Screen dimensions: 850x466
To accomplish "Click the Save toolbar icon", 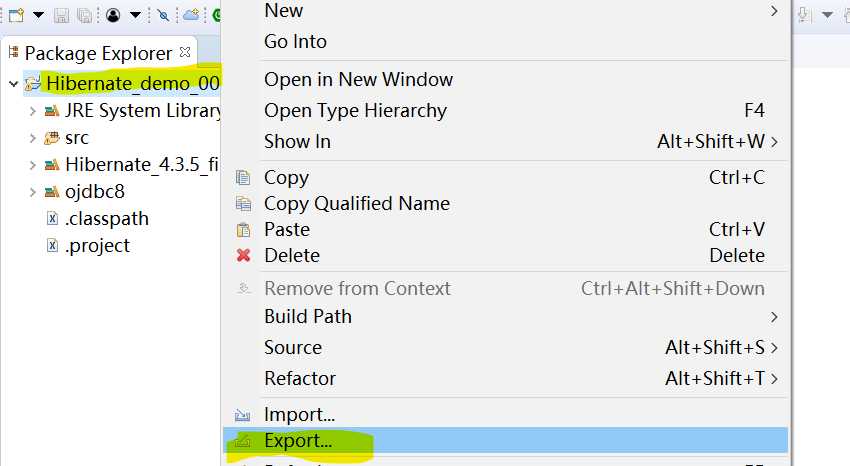I will click(x=62, y=15).
